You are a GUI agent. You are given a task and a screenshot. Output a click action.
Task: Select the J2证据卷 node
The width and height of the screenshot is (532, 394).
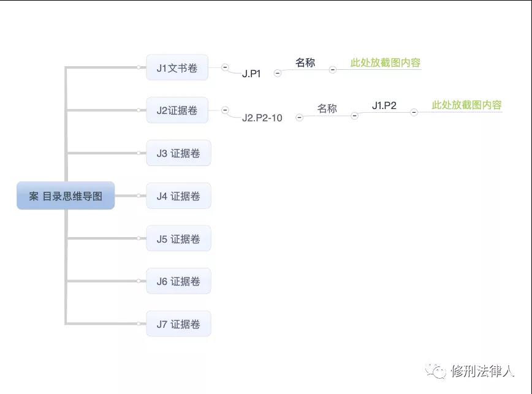tap(177, 110)
